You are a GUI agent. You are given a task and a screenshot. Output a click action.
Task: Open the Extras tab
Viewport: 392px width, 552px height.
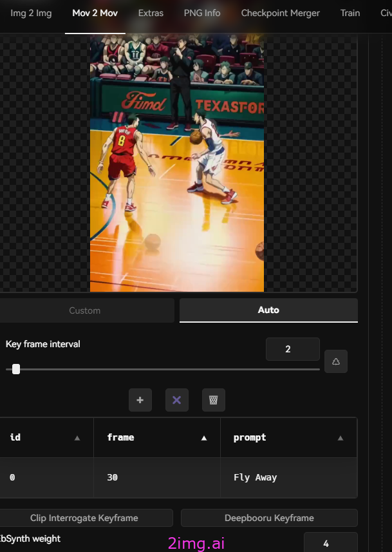click(x=151, y=14)
